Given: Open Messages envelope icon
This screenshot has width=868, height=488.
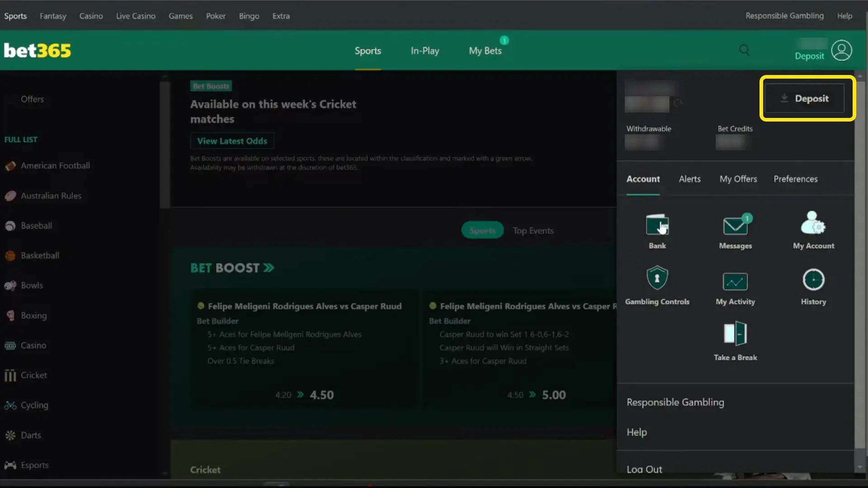Looking at the screenshot, I should pyautogui.click(x=735, y=225).
